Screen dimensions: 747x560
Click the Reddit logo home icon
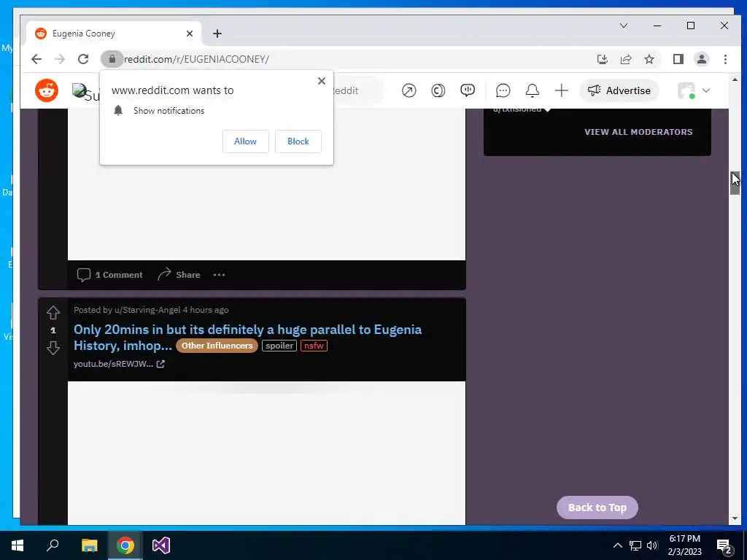click(x=47, y=90)
